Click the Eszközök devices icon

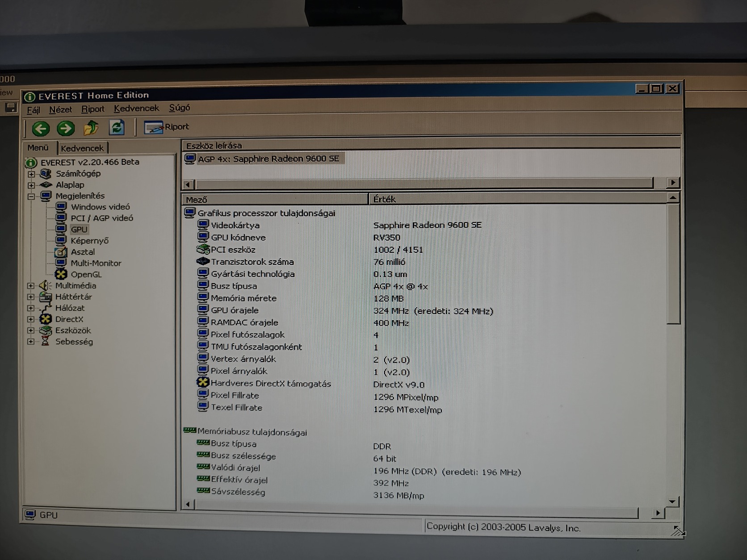(45, 331)
